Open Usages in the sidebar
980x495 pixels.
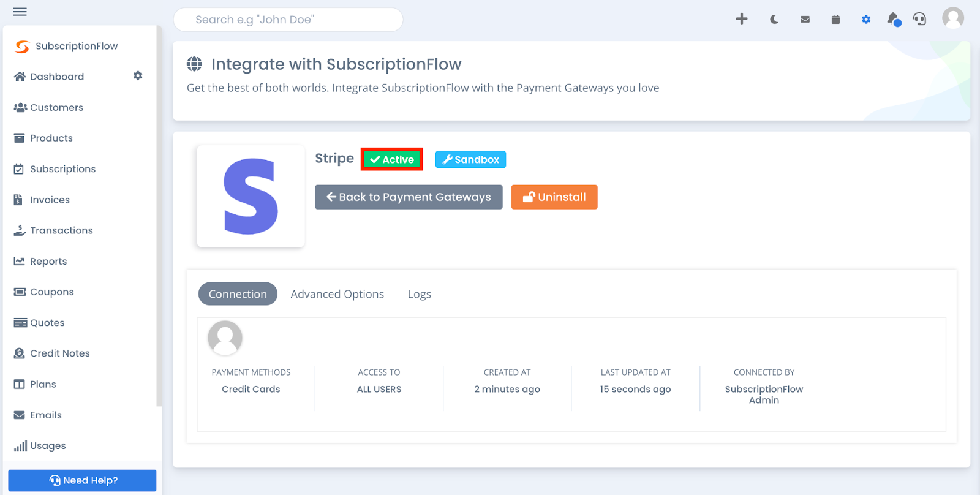click(x=40, y=445)
